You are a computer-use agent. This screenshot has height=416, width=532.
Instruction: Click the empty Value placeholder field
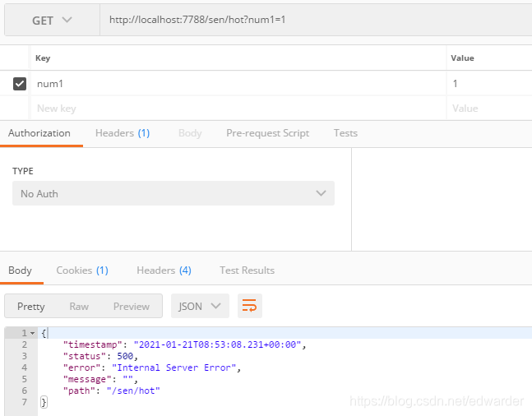(x=489, y=109)
